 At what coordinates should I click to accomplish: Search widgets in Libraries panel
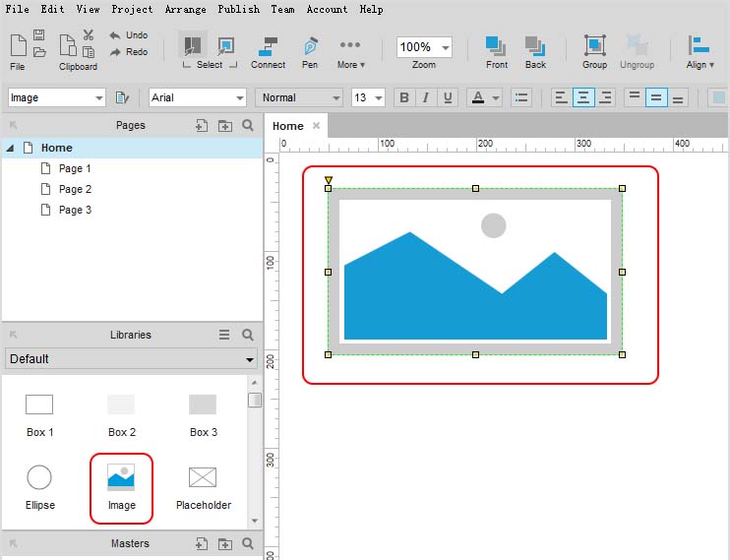point(248,335)
